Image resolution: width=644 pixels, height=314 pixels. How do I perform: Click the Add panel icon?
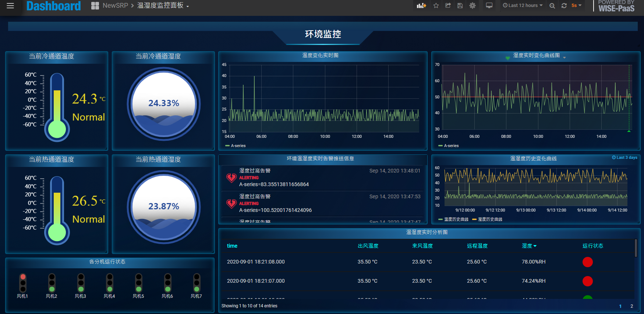421,6
